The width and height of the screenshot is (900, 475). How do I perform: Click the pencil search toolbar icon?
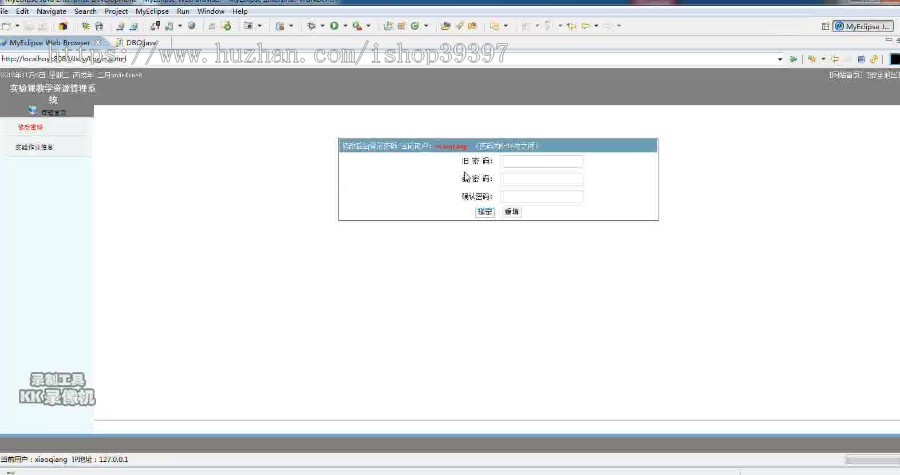[x=459, y=26]
